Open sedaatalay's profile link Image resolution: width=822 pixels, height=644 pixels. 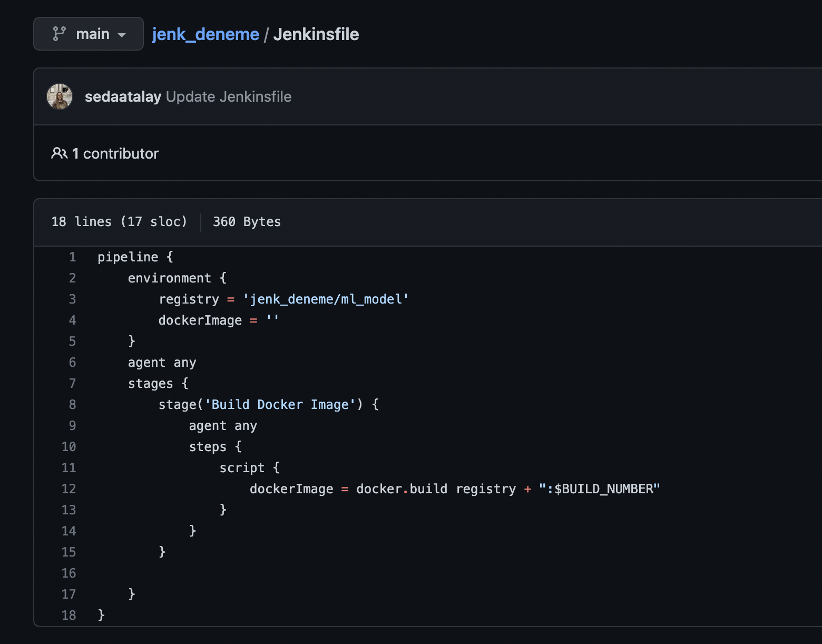(x=123, y=97)
